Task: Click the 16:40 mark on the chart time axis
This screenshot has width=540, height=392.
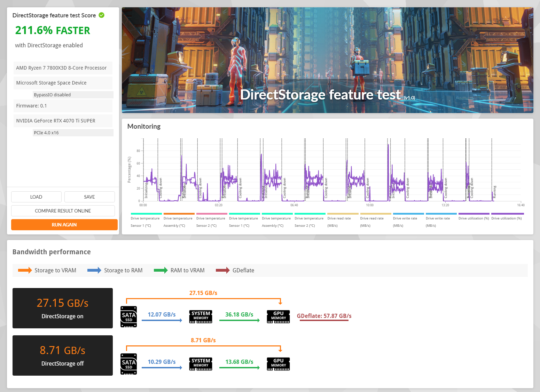Action: pyautogui.click(x=521, y=205)
